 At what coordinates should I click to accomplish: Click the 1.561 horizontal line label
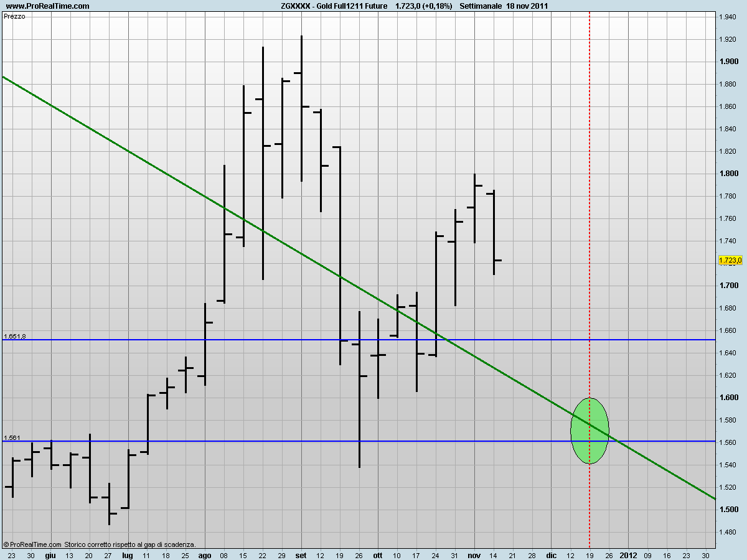click(x=12, y=437)
